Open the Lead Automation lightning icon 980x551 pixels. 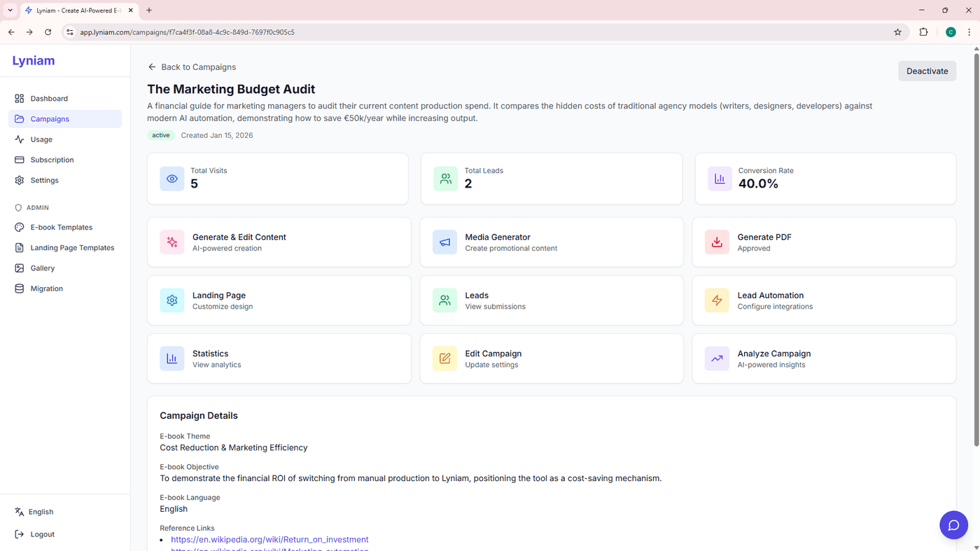(716, 300)
